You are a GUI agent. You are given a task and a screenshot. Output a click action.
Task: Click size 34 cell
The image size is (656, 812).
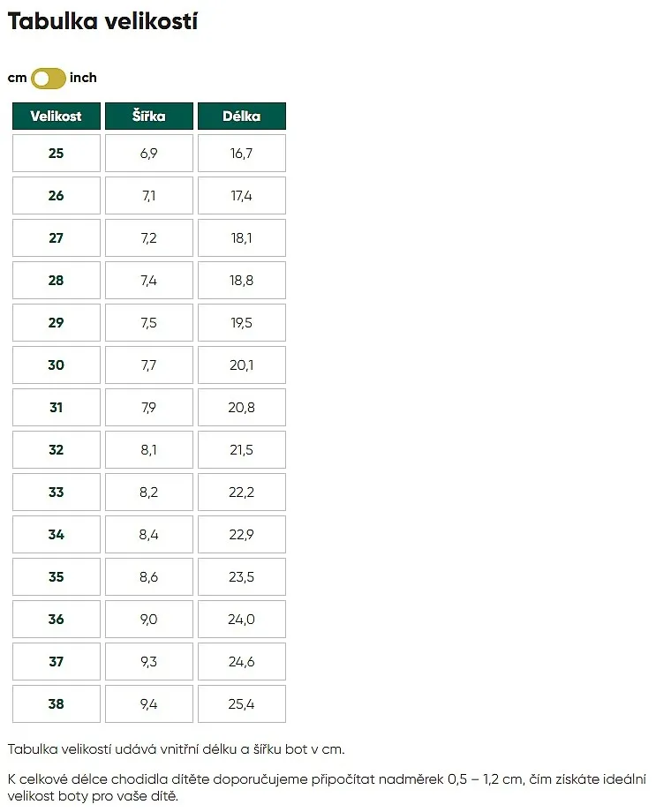pyautogui.click(x=56, y=535)
